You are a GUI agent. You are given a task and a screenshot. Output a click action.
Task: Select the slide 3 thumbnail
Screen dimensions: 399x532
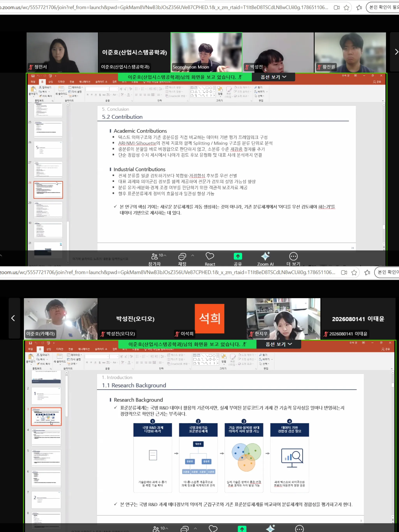(x=46, y=416)
